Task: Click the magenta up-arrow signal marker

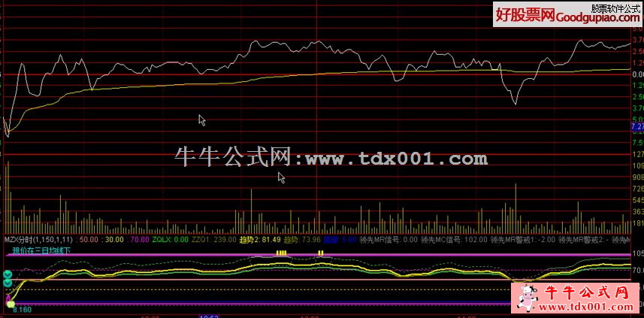Action: pos(8,297)
